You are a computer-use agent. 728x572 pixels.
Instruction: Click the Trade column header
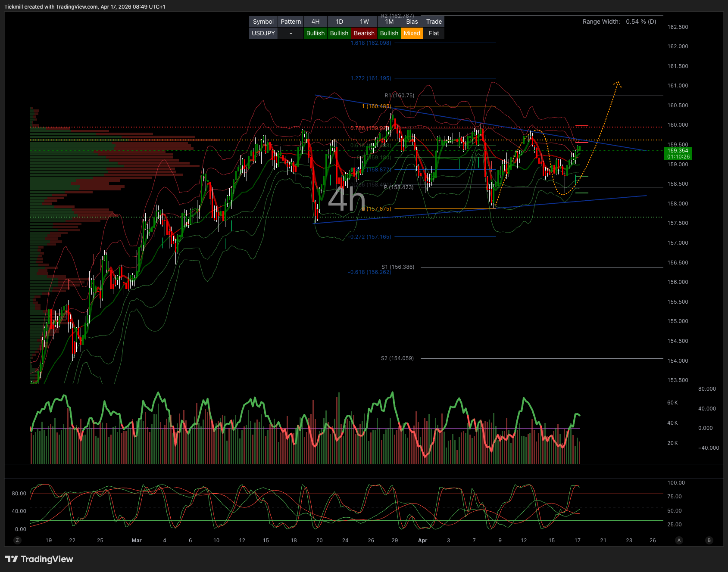pos(434,22)
